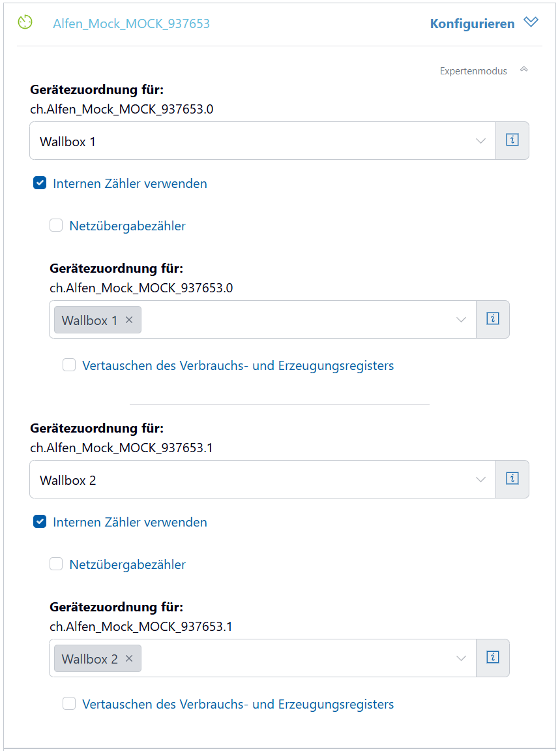Image resolution: width=560 pixels, height=751 pixels.
Task: Click the Konfigurieren button
Action: 472,23
